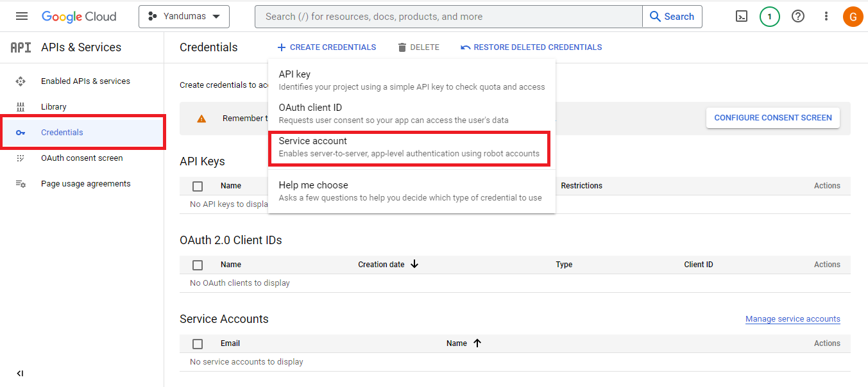Viewport: 868px width, 387px height.
Task: Click the Credentials page title
Action: point(208,47)
